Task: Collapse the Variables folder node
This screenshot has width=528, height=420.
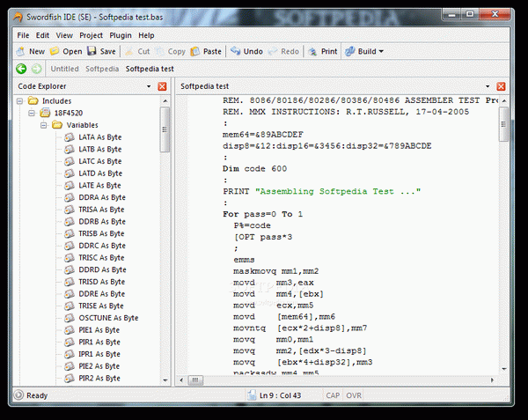Action: (x=44, y=125)
